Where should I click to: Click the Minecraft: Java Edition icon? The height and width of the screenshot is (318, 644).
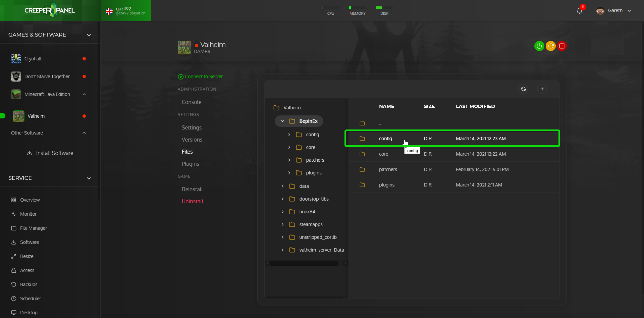(16, 94)
